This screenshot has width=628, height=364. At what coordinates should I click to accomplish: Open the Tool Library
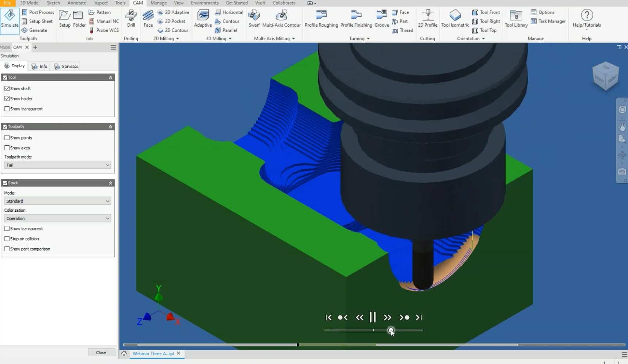coord(516,18)
